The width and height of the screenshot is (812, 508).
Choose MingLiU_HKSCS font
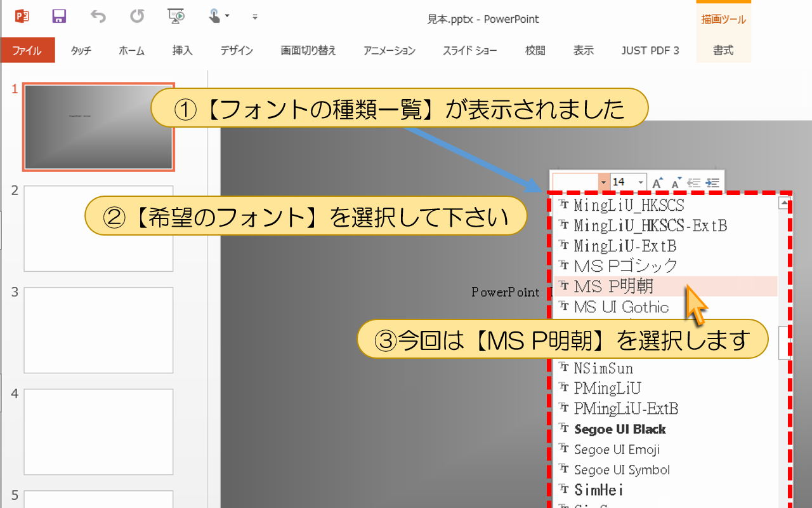665,205
